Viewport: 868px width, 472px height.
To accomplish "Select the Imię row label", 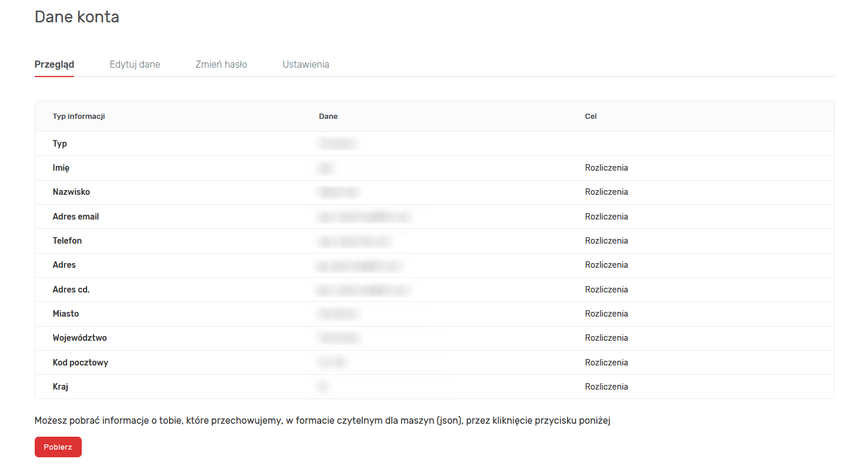I will pyautogui.click(x=61, y=168).
